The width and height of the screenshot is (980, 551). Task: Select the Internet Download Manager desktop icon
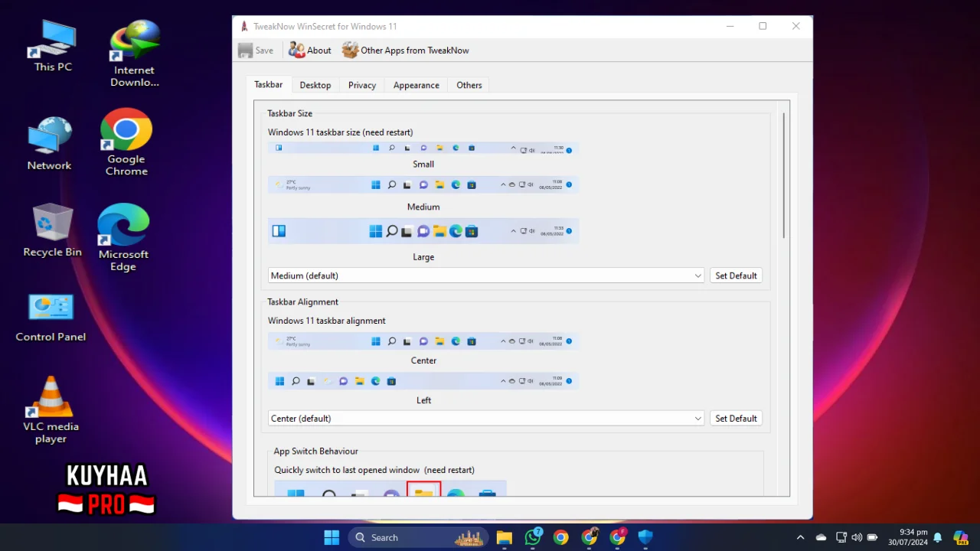[135, 53]
